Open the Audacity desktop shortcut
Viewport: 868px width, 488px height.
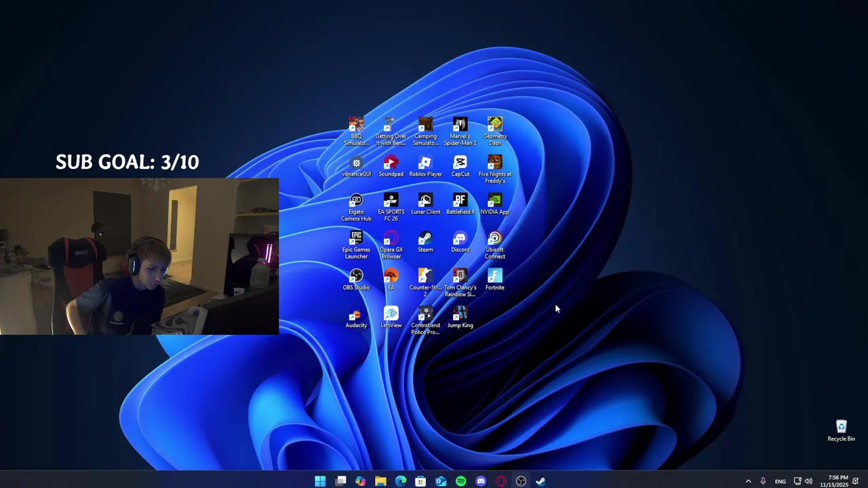pos(356,319)
